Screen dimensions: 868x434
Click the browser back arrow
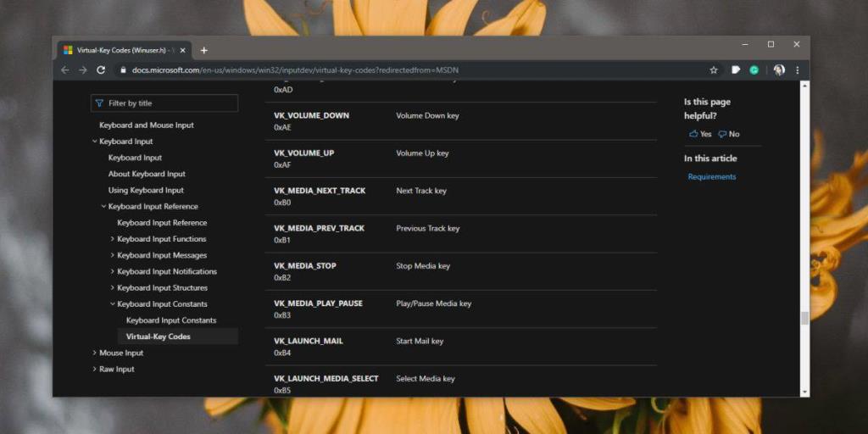click(65, 70)
